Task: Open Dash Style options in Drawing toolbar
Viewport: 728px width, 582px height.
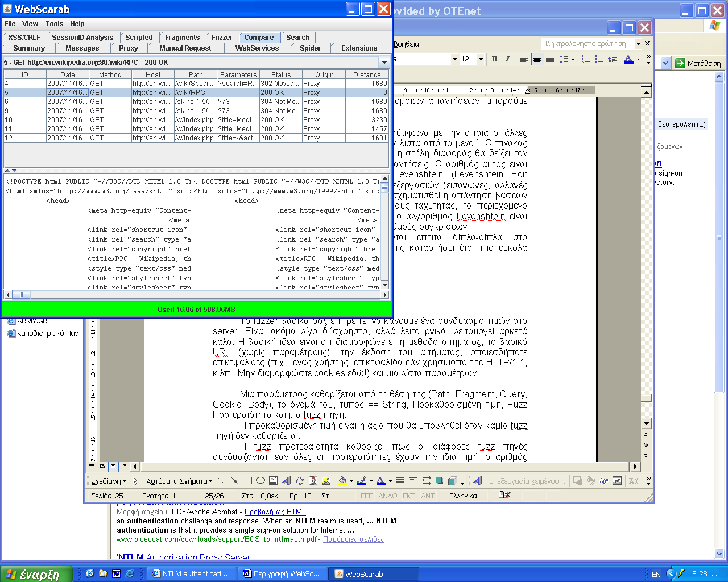Action: pyautogui.click(x=413, y=481)
